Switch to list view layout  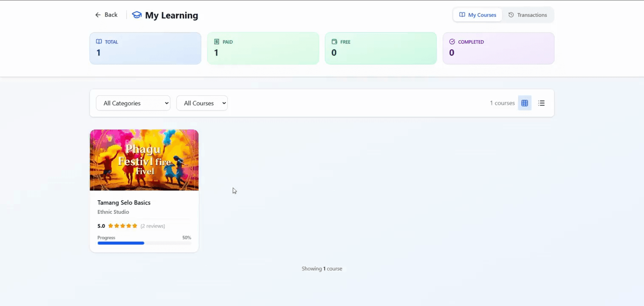tap(541, 103)
